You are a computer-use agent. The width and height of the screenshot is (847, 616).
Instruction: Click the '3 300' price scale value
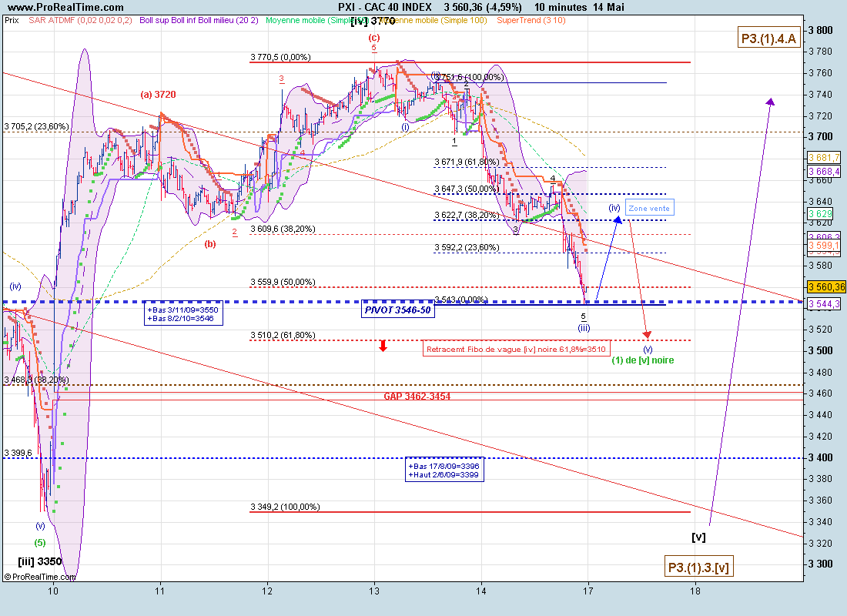tap(821, 564)
